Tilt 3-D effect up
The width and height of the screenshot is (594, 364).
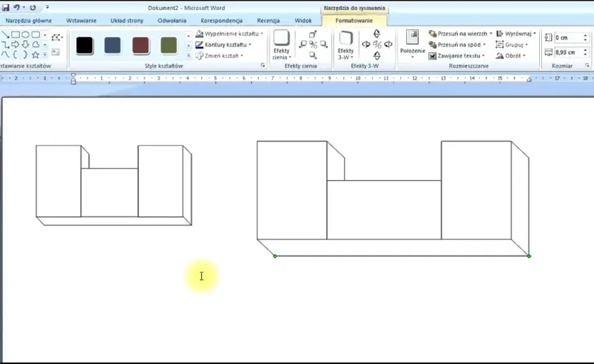coord(377,34)
